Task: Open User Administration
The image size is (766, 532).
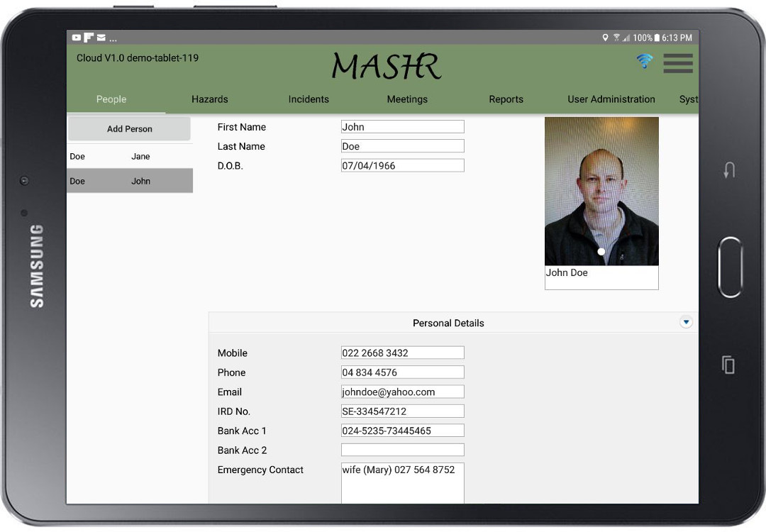Action: point(611,99)
